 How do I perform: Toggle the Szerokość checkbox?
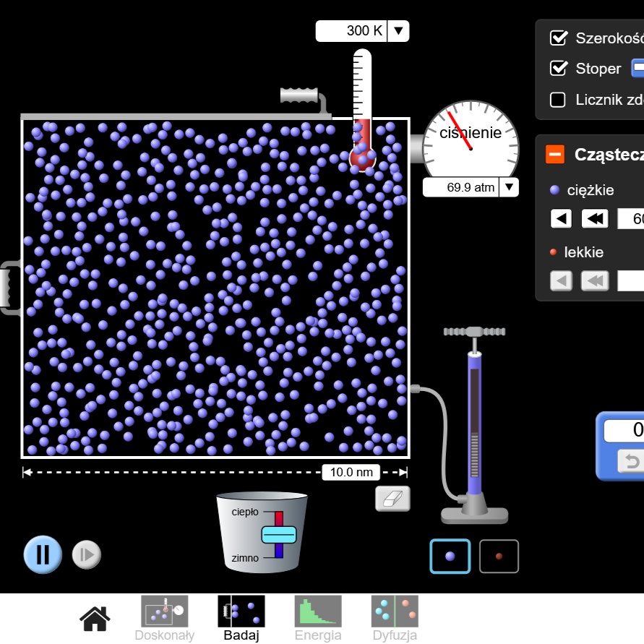point(558,38)
